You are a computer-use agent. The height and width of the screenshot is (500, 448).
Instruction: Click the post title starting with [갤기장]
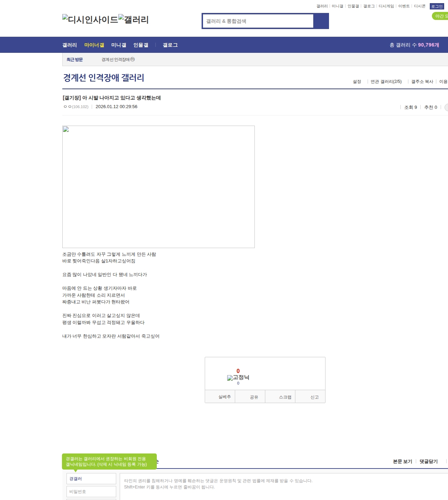pos(112,98)
